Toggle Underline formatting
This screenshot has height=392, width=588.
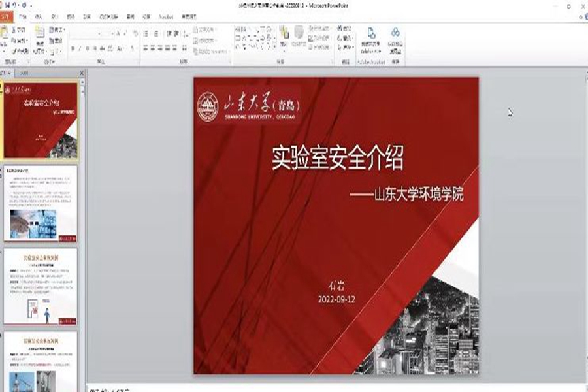(88, 48)
